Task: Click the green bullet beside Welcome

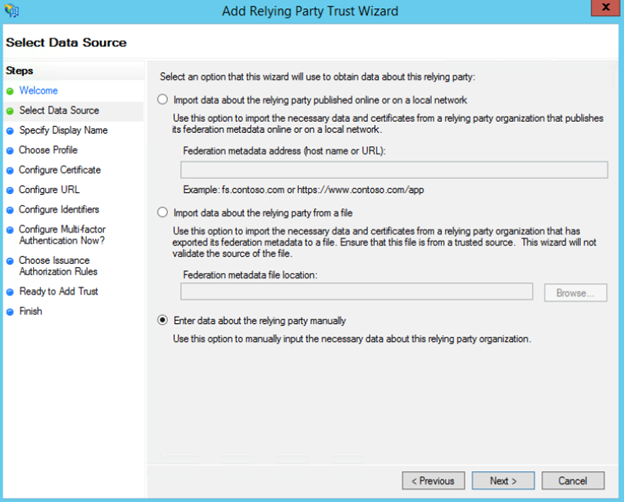Action: coord(10,91)
